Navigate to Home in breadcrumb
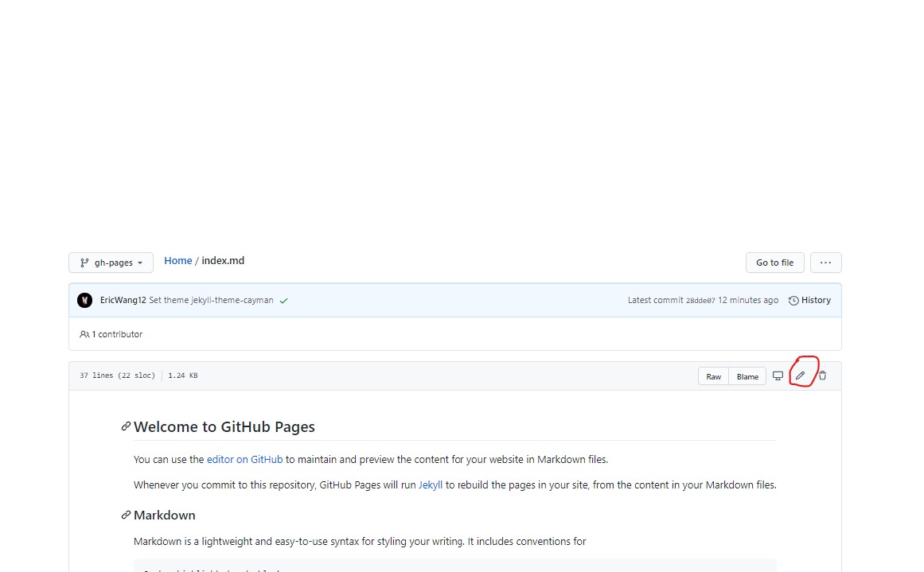 coord(177,261)
